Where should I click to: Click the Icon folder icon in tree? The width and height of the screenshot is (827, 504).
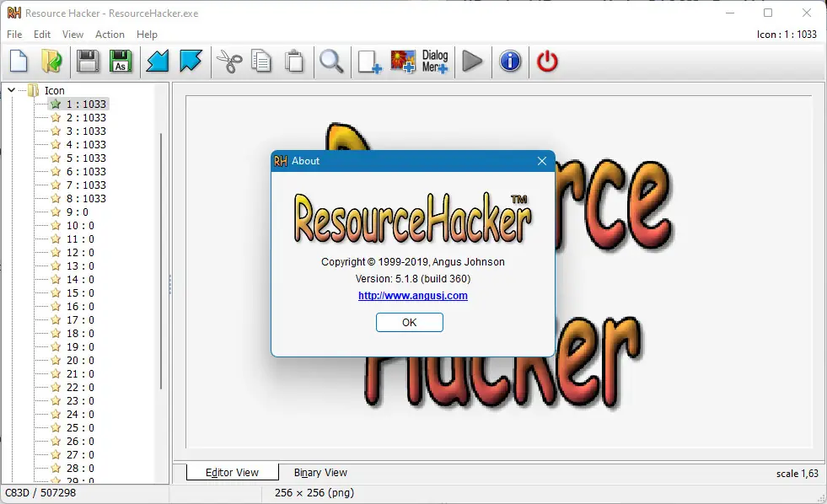pyautogui.click(x=33, y=90)
